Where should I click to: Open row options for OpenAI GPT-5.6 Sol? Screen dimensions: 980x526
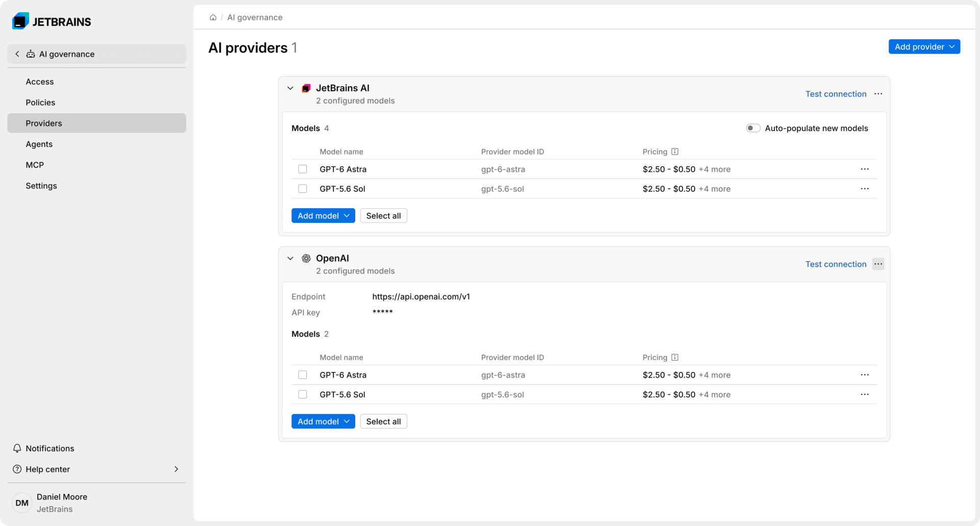865,394
